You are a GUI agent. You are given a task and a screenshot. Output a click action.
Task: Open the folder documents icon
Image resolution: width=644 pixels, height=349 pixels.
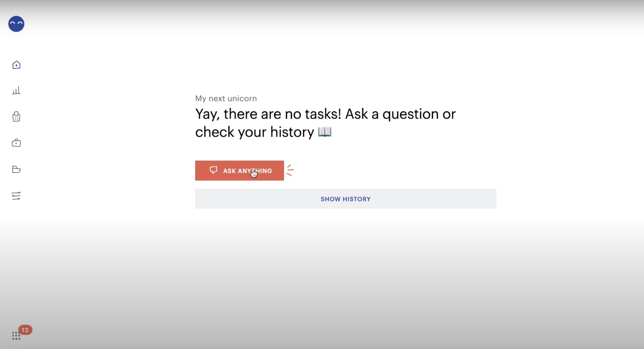16,169
